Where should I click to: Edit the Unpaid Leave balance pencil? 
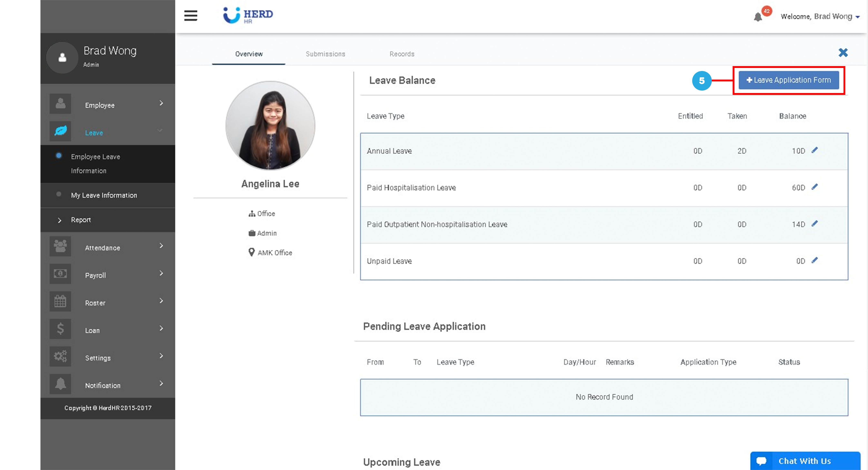click(x=815, y=260)
